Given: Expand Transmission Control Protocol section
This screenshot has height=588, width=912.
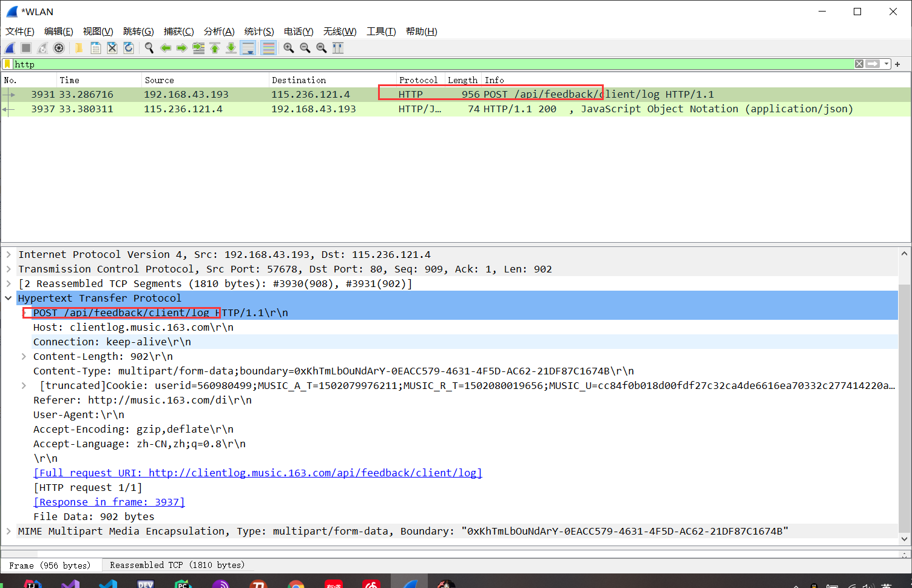Looking at the screenshot, I should pos(8,269).
